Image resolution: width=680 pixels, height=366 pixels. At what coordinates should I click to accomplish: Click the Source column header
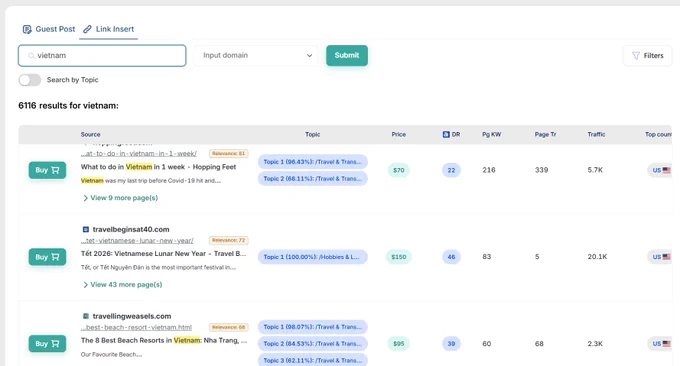90,134
